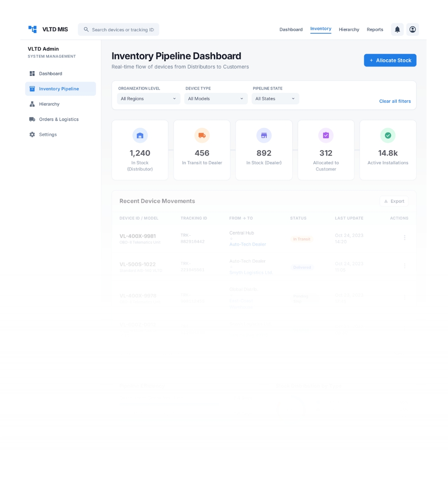The width and height of the screenshot is (448, 477).
Task: Click device ID VL-500S-1022
Action: pyautogui.click(x=137, y=264)
